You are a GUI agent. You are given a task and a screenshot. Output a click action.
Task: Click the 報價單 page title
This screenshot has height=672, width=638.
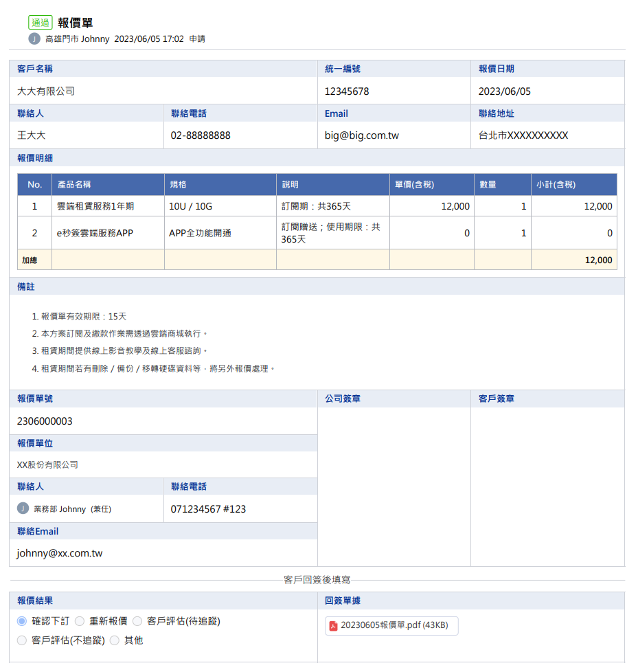(76, 23)
